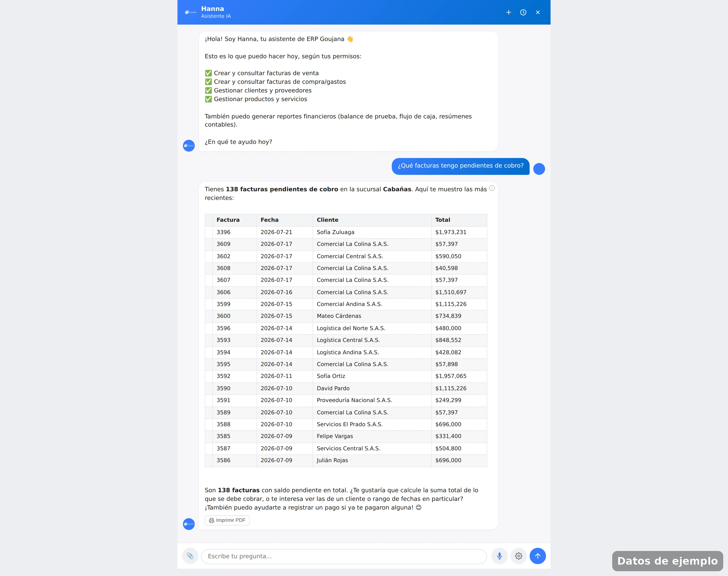This screenshot has height=576, width=728.
Task: Open chat history clock icon
Action: point(523,13)
